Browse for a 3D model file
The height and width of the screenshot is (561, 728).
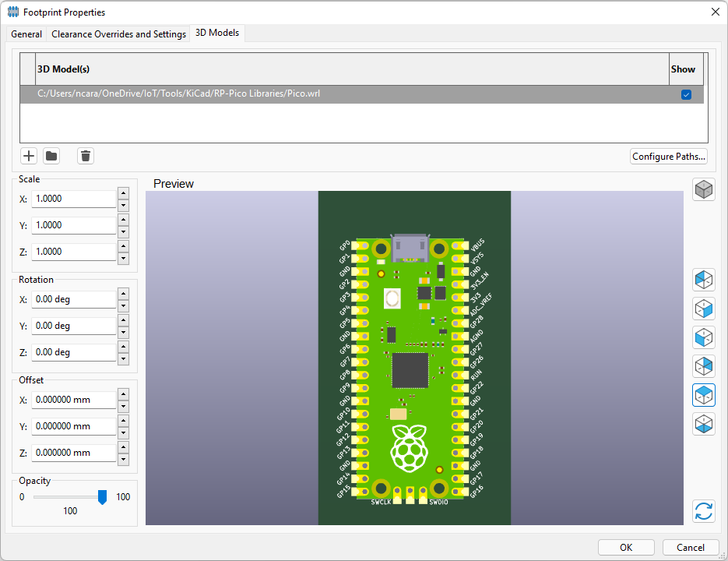pyautogui.click(x=51, y=156)
